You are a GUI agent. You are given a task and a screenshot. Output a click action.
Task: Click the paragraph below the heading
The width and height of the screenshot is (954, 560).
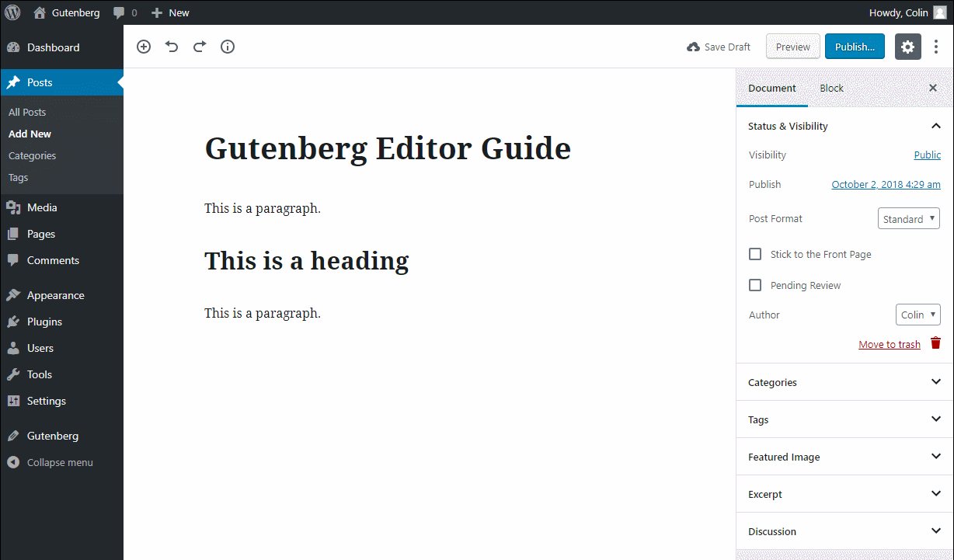[x=263, y=313]
